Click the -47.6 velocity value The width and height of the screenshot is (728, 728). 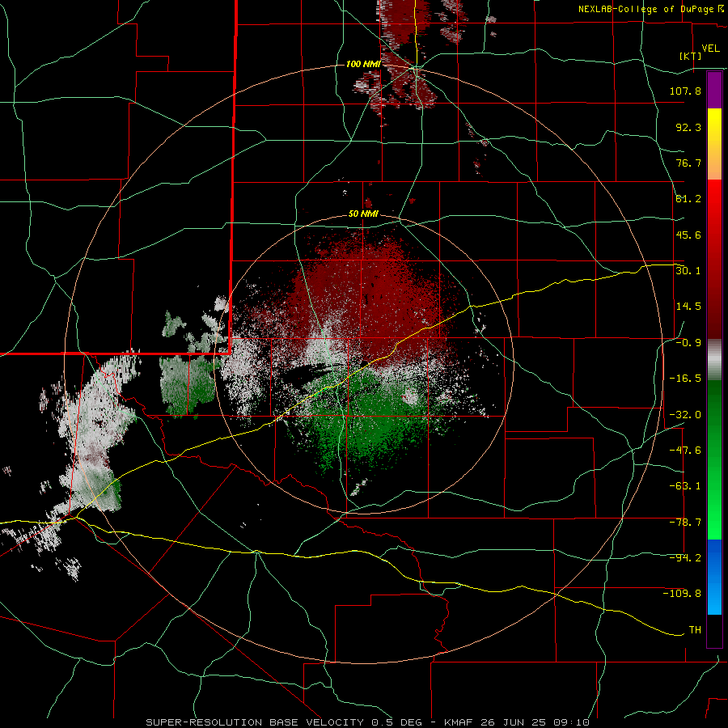pos(685,451)
